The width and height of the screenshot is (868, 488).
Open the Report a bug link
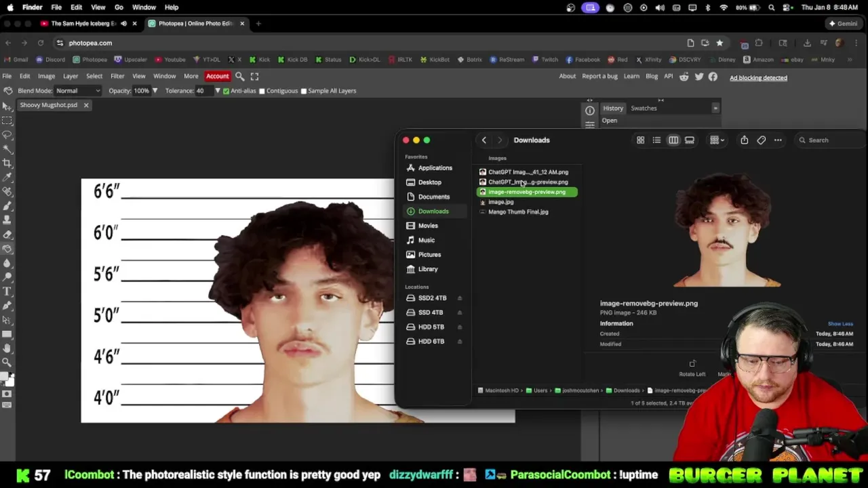point(599,77)
